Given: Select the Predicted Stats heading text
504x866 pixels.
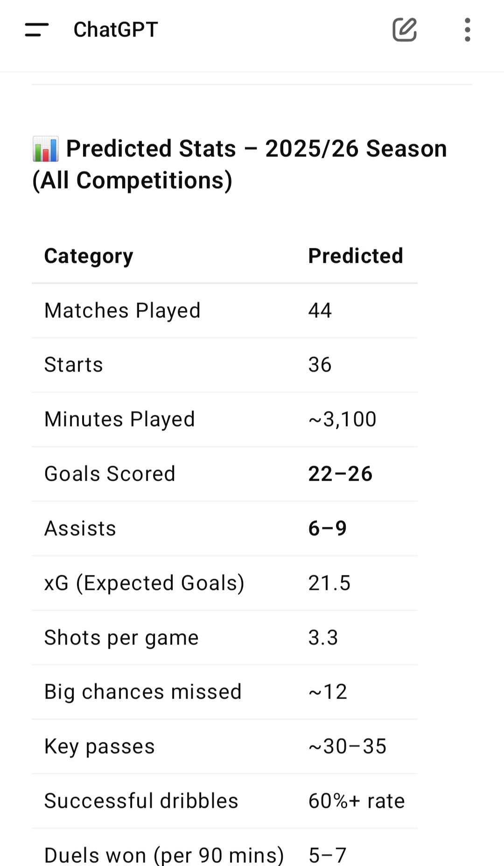Looking at the screenshot, I should point(239,164).
